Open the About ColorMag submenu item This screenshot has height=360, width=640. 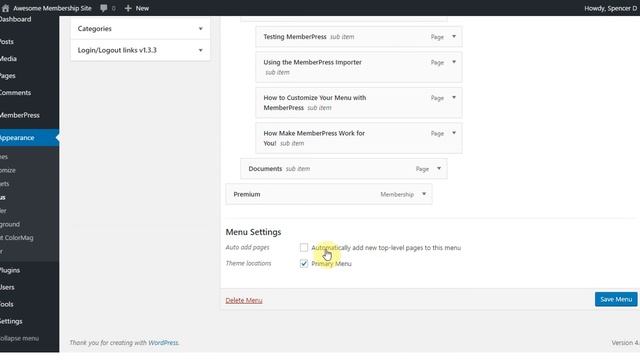tap(17, 238)
